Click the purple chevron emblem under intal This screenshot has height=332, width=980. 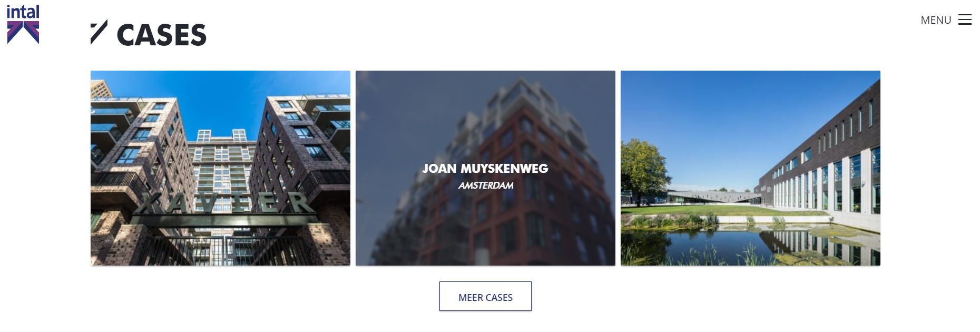tap(23, 32)
